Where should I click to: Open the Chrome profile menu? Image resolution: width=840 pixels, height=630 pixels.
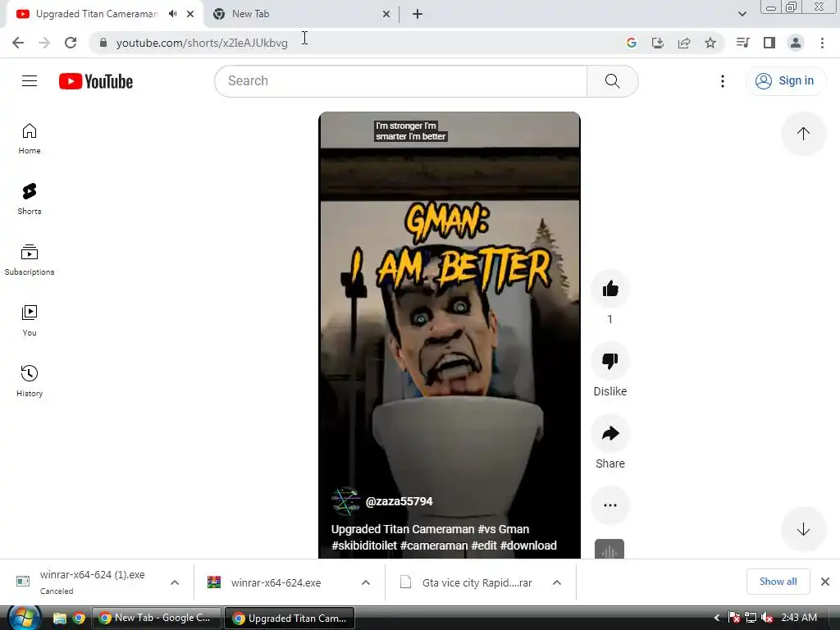click(796, 43)
